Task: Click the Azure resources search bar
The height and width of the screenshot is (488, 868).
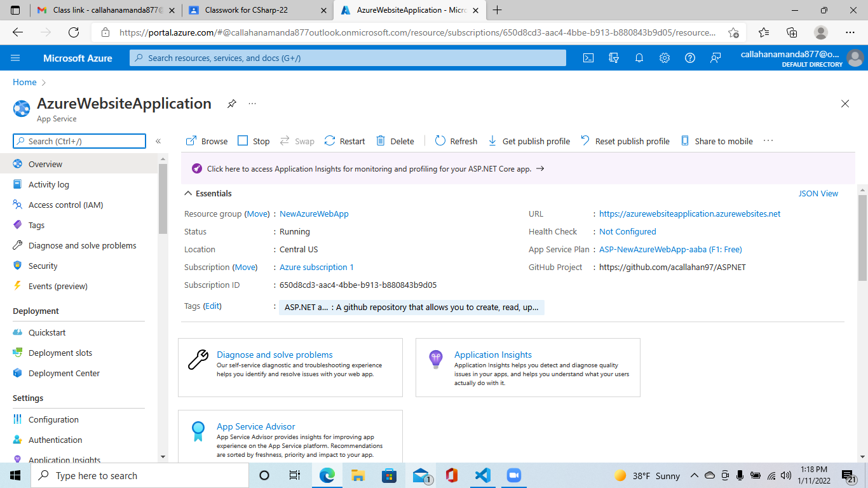Action: 348,58
